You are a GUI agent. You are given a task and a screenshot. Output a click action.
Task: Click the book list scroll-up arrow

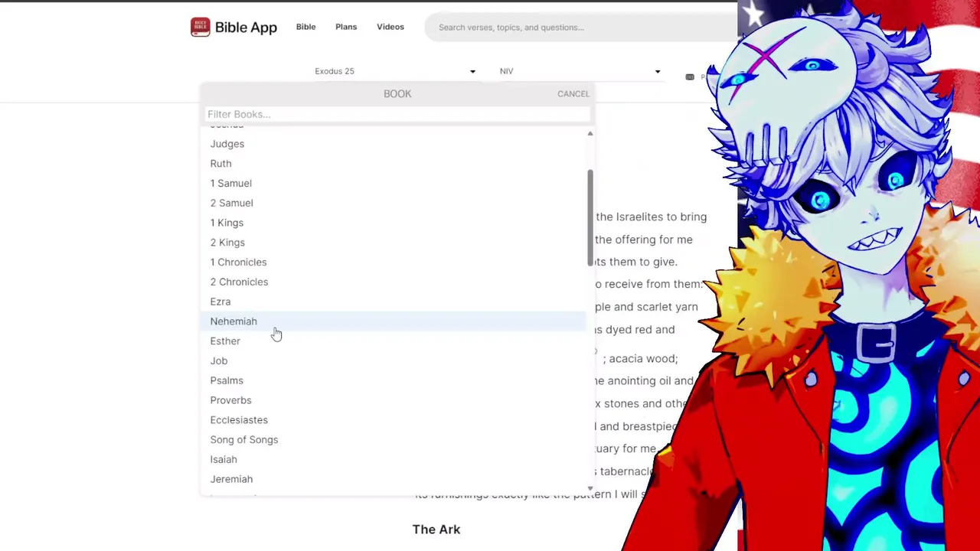click(590, 134)
